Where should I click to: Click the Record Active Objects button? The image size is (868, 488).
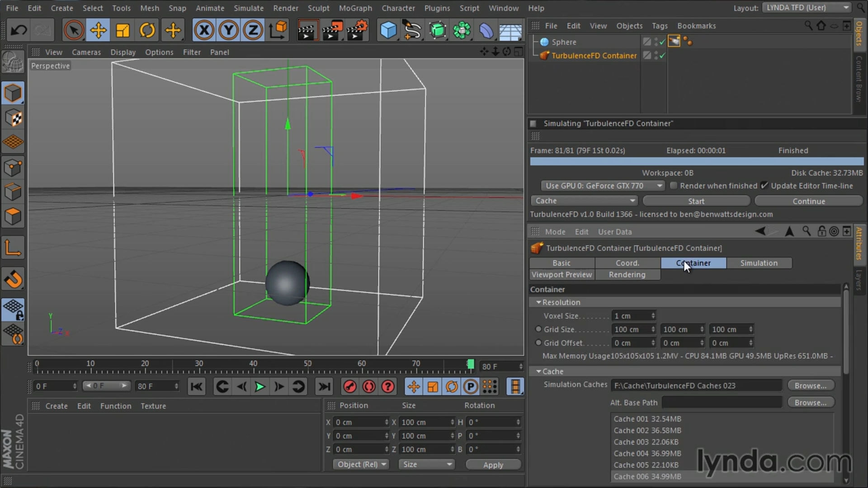click(x=349, y=387)
